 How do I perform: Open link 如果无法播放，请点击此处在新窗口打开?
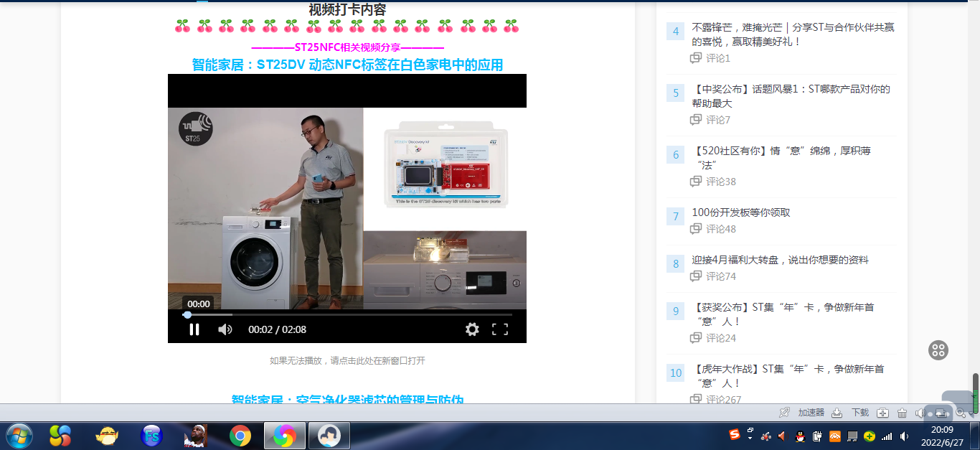coord(347,360)
